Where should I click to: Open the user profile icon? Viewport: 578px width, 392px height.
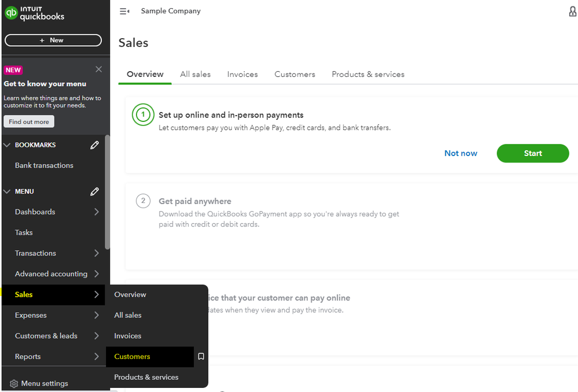(x=572, y=12)
